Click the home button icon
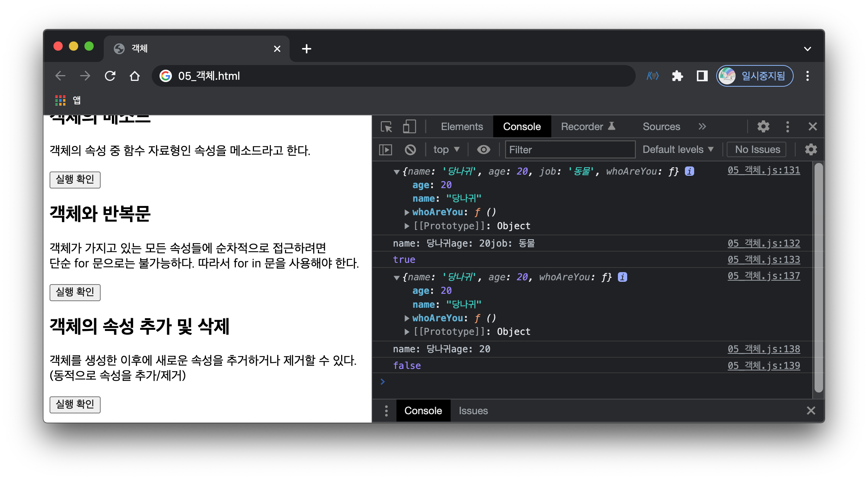 coord(135,76)
